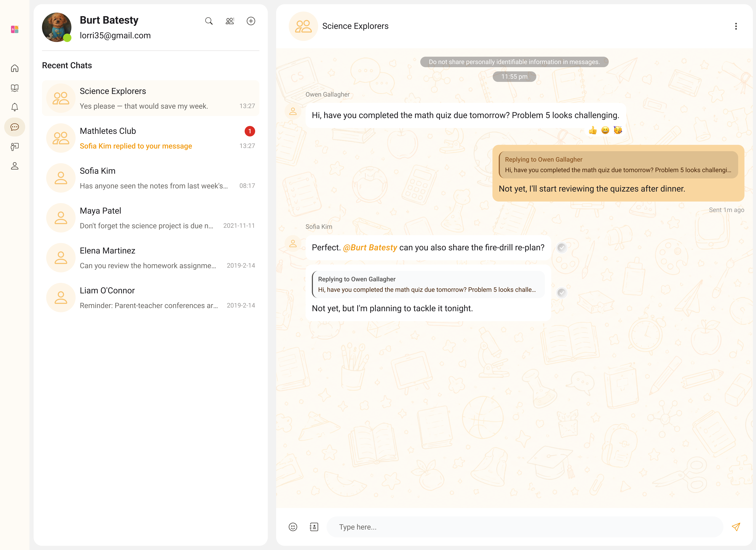
Task: Open Liam O'Connor's chat
Action: click(x=151, y=297)
